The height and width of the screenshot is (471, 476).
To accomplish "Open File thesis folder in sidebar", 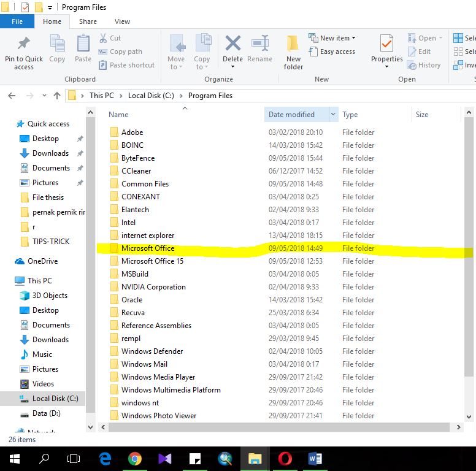I will [x=48, y=197].
